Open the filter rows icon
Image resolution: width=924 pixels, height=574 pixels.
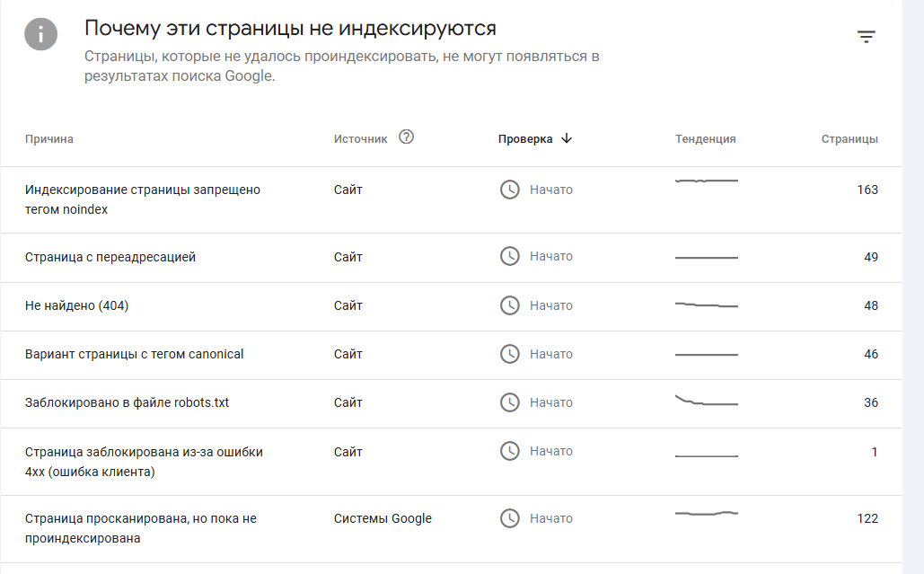[866, 37]
